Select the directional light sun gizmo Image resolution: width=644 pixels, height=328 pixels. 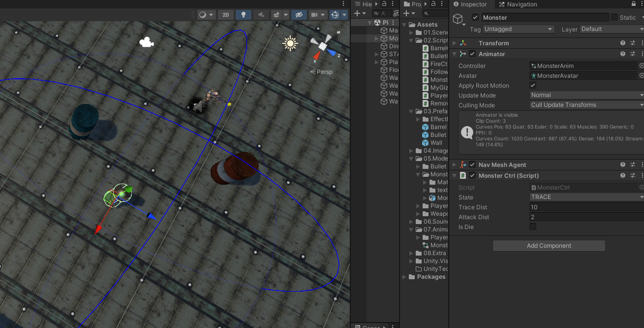pos(290,43)
